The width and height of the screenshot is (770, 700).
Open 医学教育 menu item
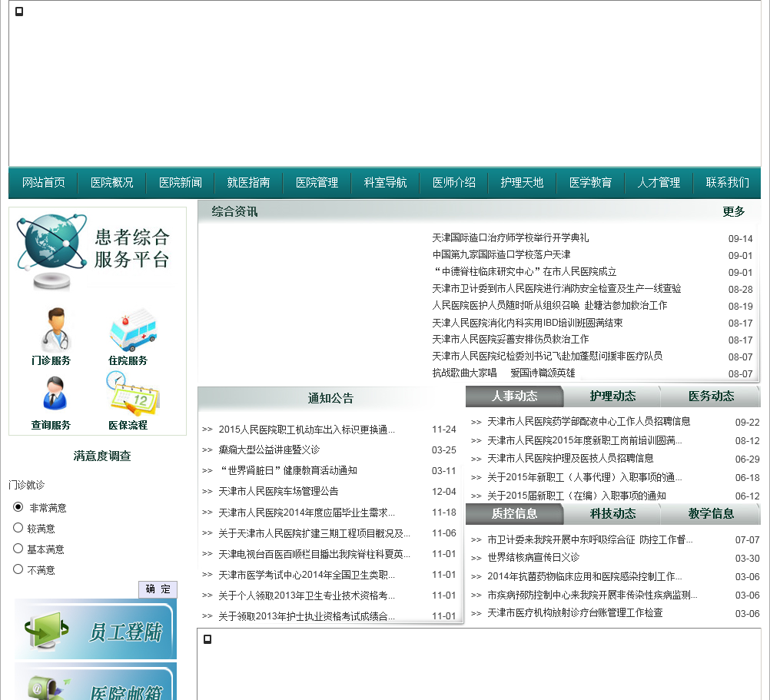point(590,183)
